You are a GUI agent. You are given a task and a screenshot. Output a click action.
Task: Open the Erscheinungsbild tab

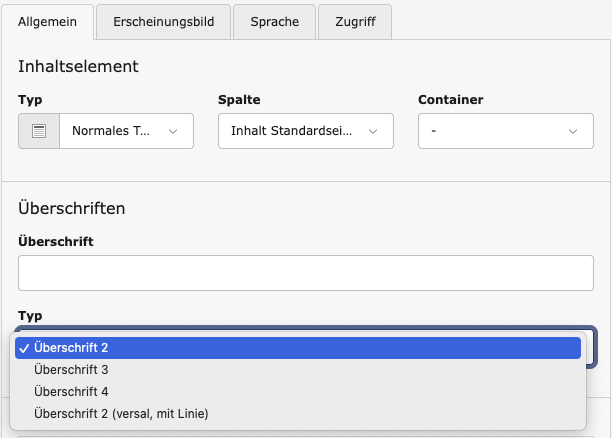[163, 21]
